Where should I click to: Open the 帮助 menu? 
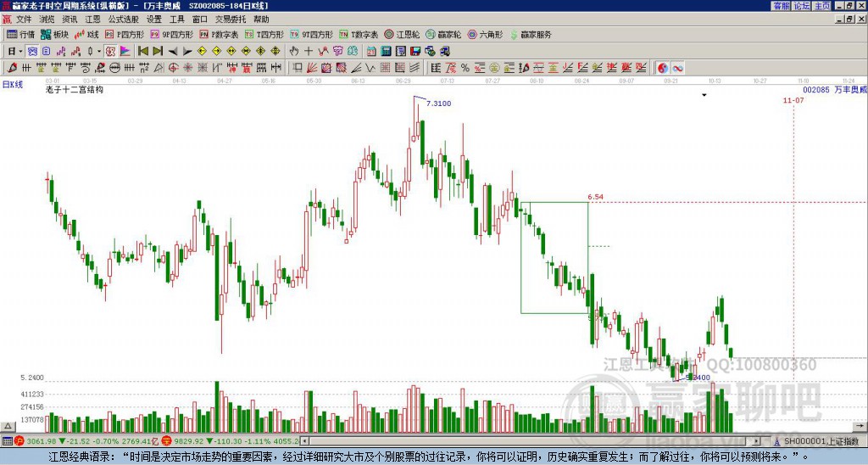pyautogui.click(x=261, y=20)
